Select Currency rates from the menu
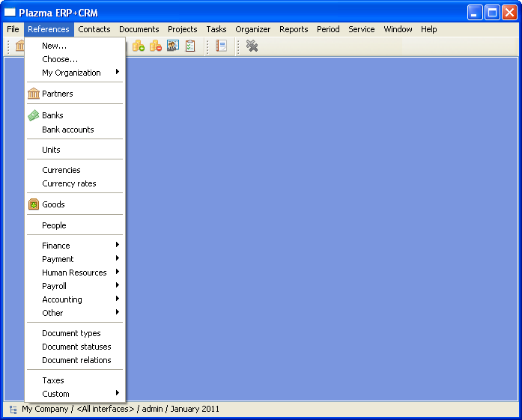This screenshot has height=420, width=522. point(69,183)
